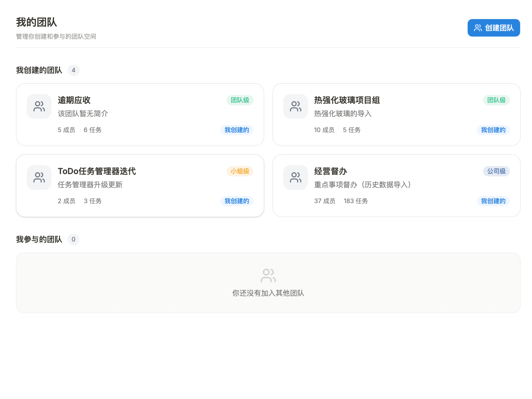Click the count badge 0 beside 我参与的团队
532x399 pixels.
[74, 240]
